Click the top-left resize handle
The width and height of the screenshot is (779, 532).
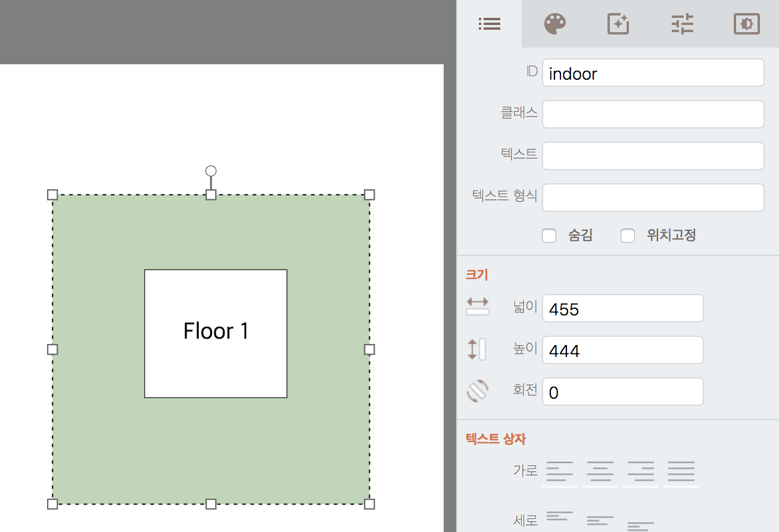[x=52, y=195]
